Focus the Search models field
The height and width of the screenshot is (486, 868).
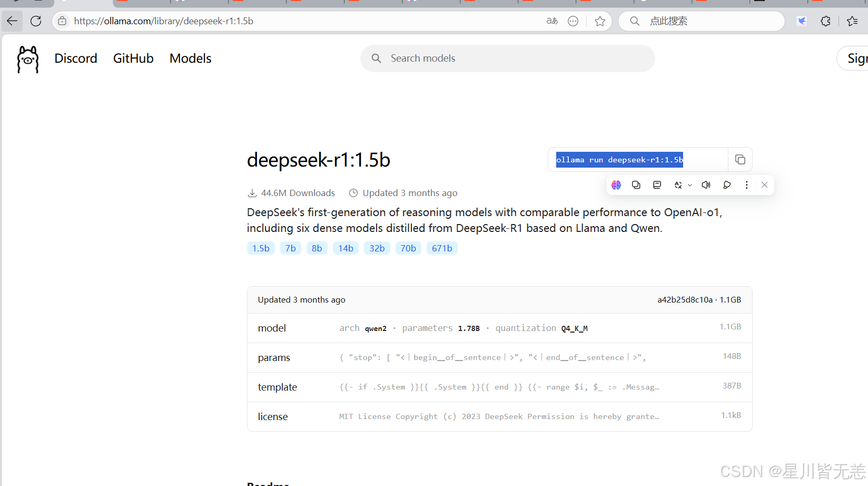click(508, 59)
